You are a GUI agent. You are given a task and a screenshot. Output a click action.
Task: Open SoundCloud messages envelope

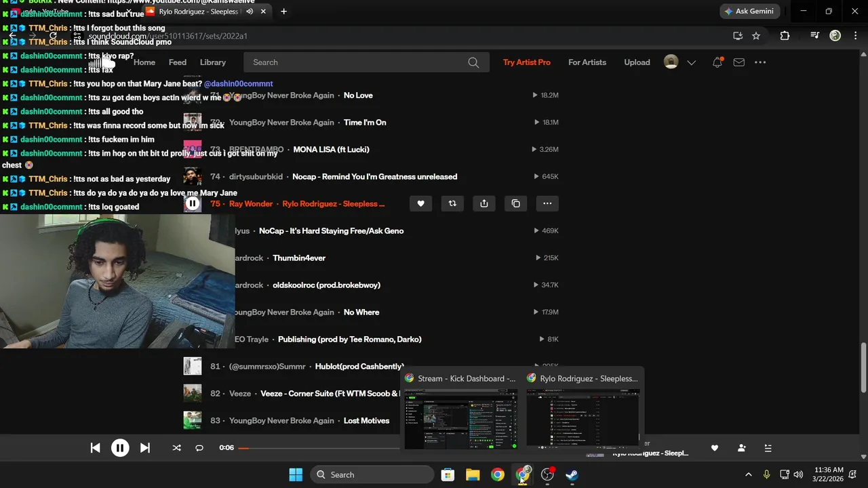[x=739, y=62]
